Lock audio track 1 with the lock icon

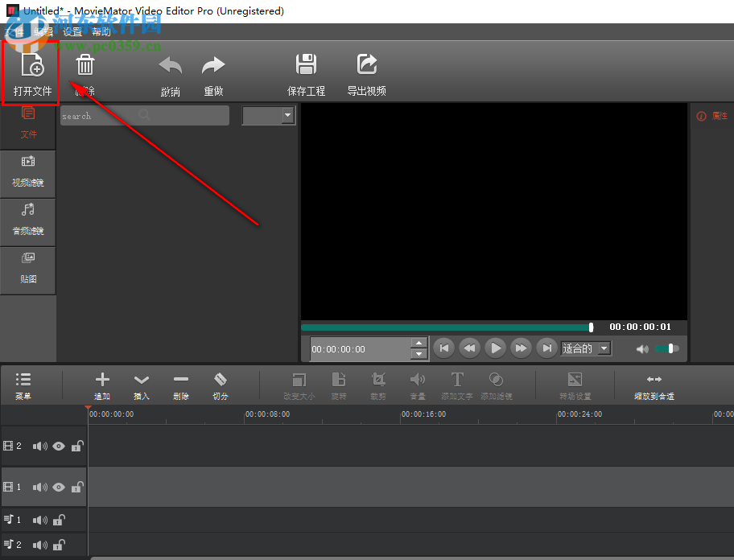click(59, 520)
